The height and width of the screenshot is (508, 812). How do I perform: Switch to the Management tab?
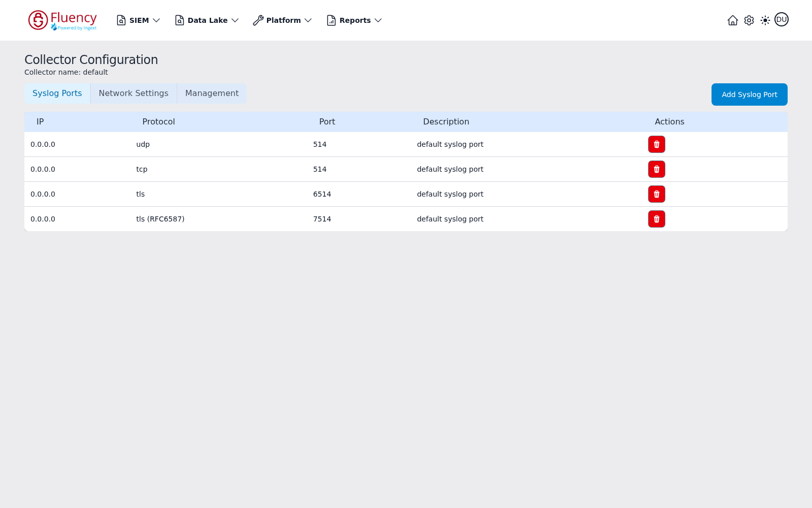click(212, 93)
